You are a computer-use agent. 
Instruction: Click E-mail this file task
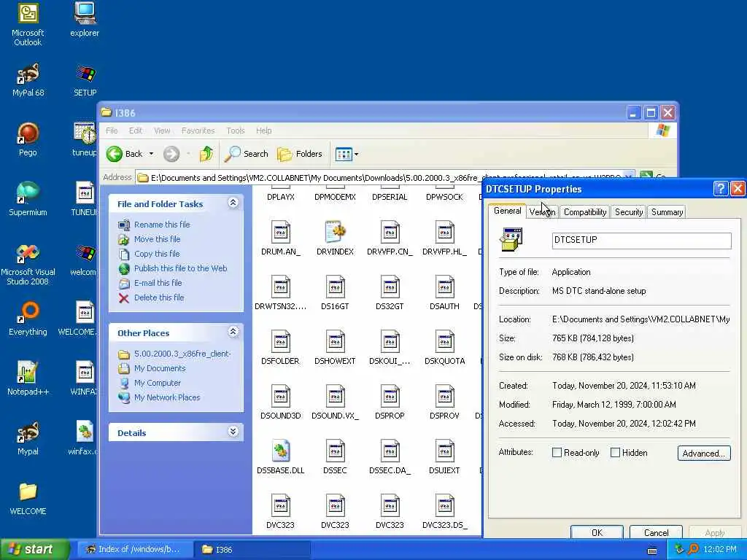tap(158, 283)
